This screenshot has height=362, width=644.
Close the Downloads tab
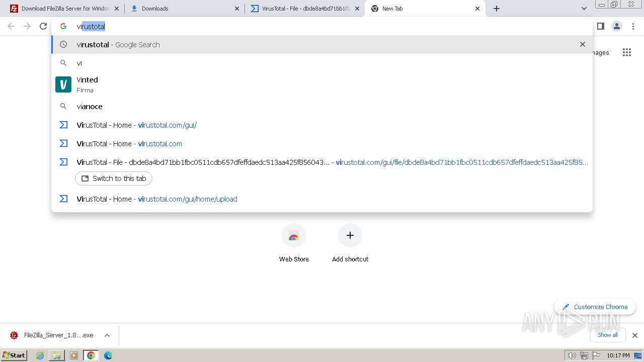coord(237,9)
